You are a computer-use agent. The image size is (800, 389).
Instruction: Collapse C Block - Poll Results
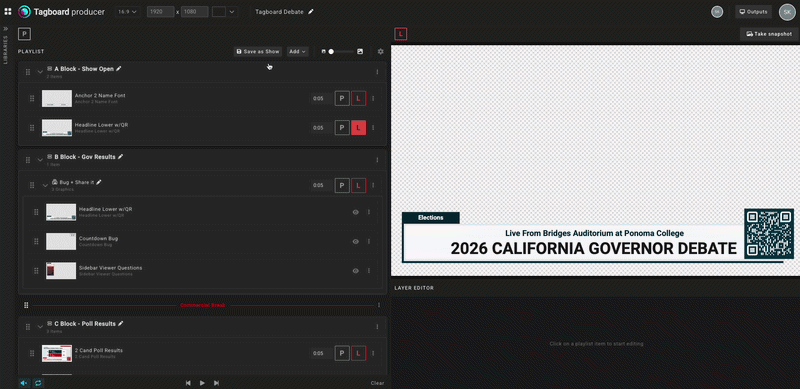pos(40,327)
